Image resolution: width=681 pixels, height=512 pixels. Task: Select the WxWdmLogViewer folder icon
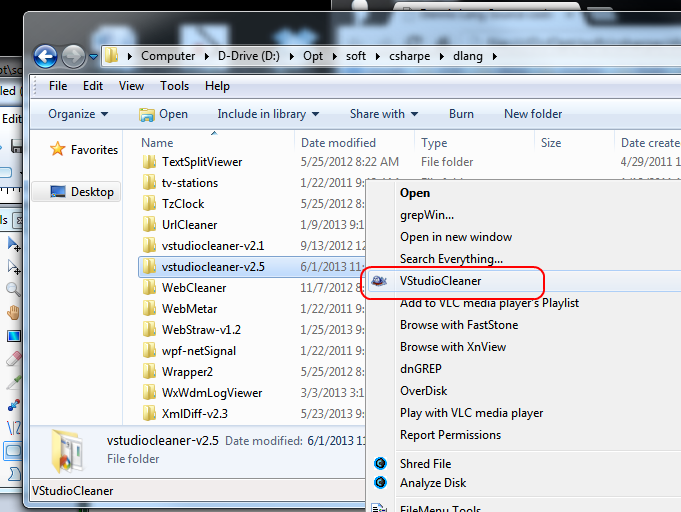[x=149, y=393]
